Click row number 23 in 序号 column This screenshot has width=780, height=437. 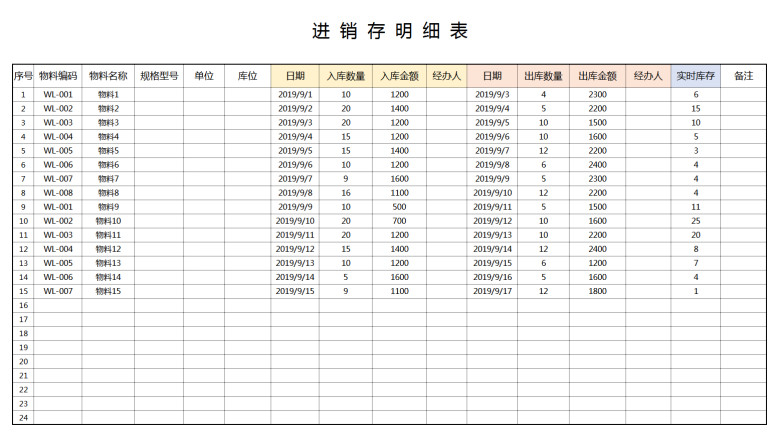(23, 404)
